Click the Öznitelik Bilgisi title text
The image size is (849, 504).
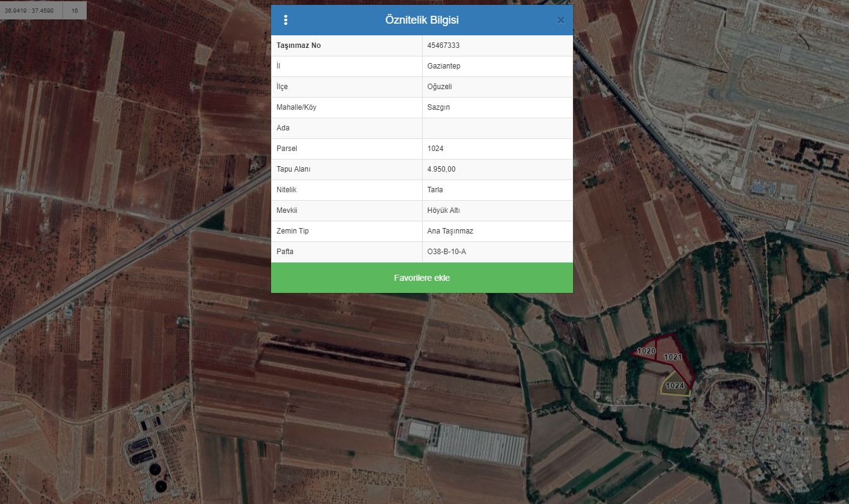pos(421,20)
